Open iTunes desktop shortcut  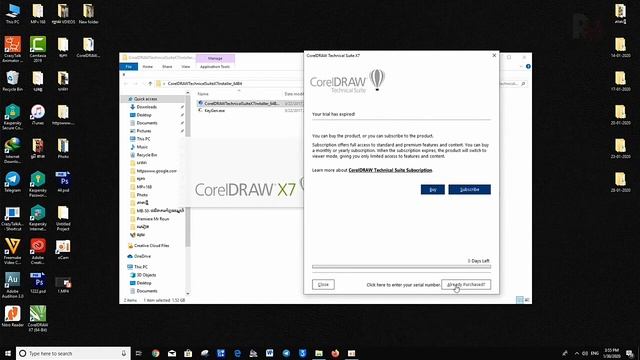pos(38,115)
